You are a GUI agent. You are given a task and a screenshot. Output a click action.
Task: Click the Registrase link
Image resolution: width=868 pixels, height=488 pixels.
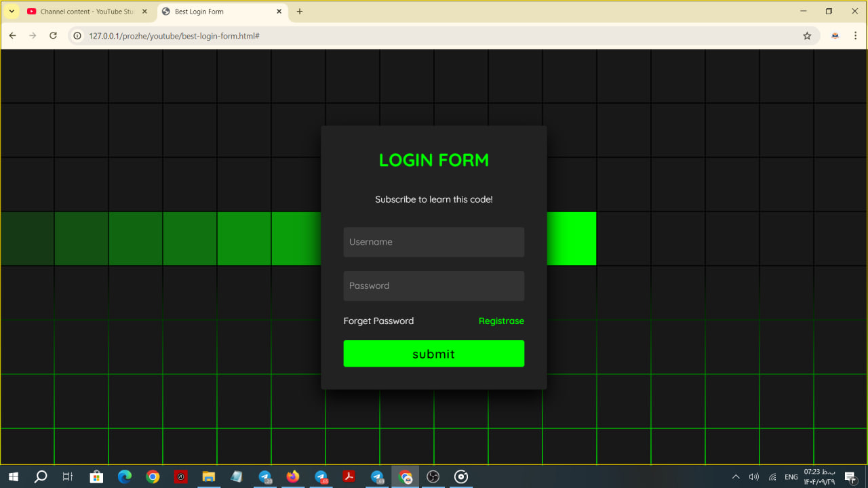click(x=501, y=321)
